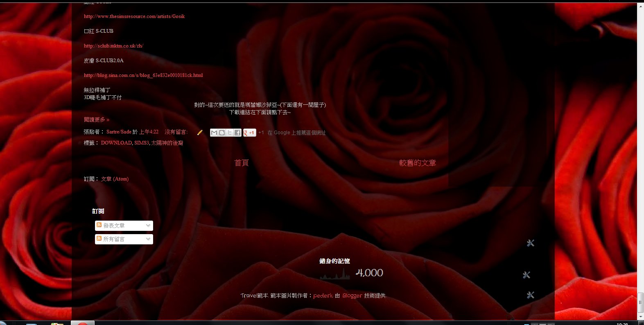Click the pencil edit post icon

tap(200, 132)
